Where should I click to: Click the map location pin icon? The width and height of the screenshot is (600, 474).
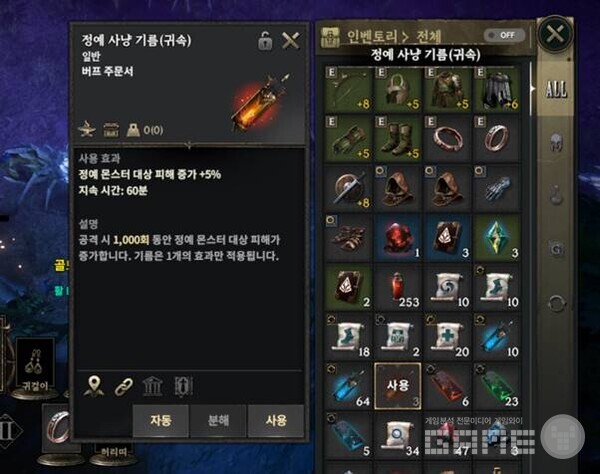(x=94, y=386)
